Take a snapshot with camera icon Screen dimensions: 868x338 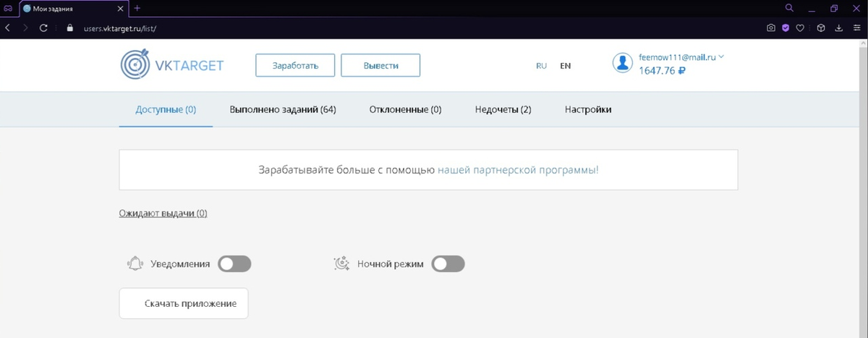(771, 28)
